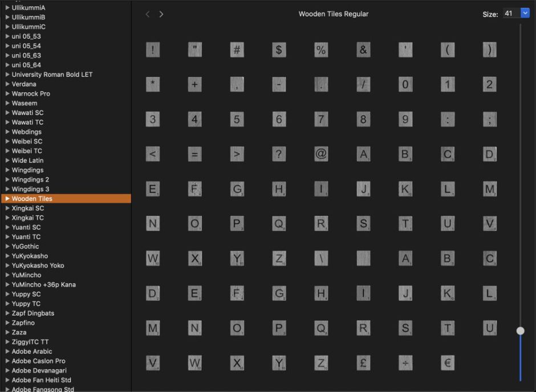Click the Size value field showing 41
This screenshot has width=536, height=392.
pos(511,13)
